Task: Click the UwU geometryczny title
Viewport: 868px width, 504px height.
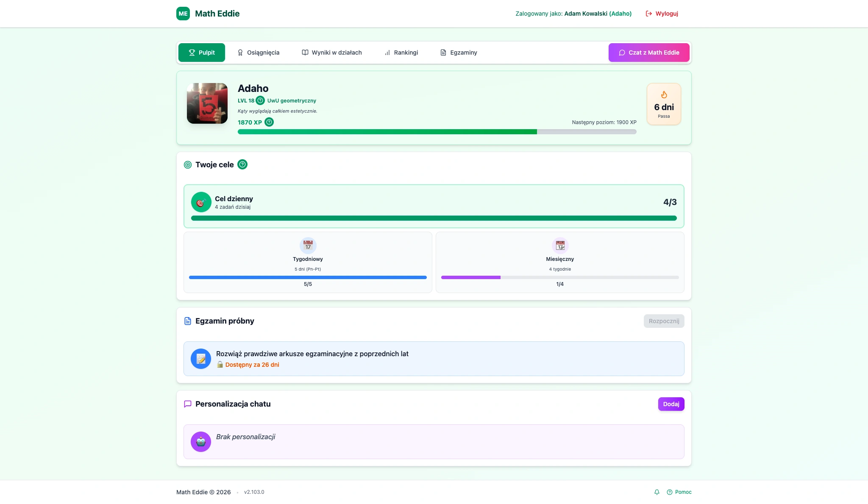Action: click(292, 101)
